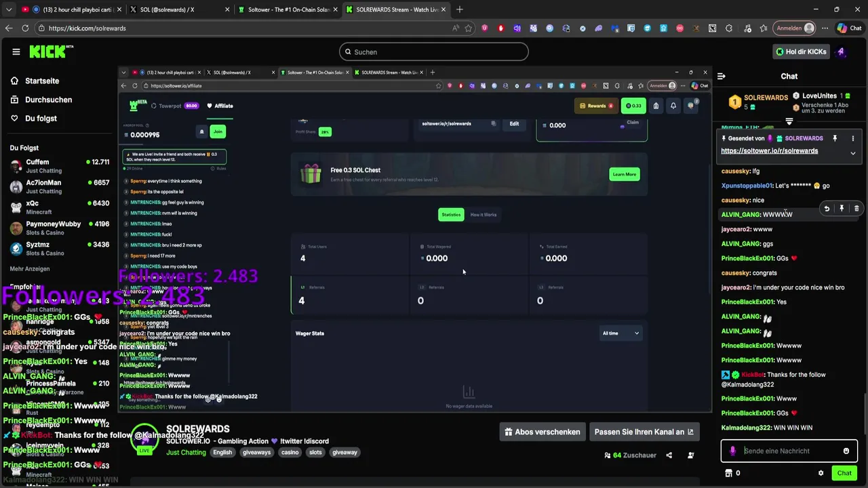Reload the Kick page
Screen dimensions: 868x488
[25, 28]
